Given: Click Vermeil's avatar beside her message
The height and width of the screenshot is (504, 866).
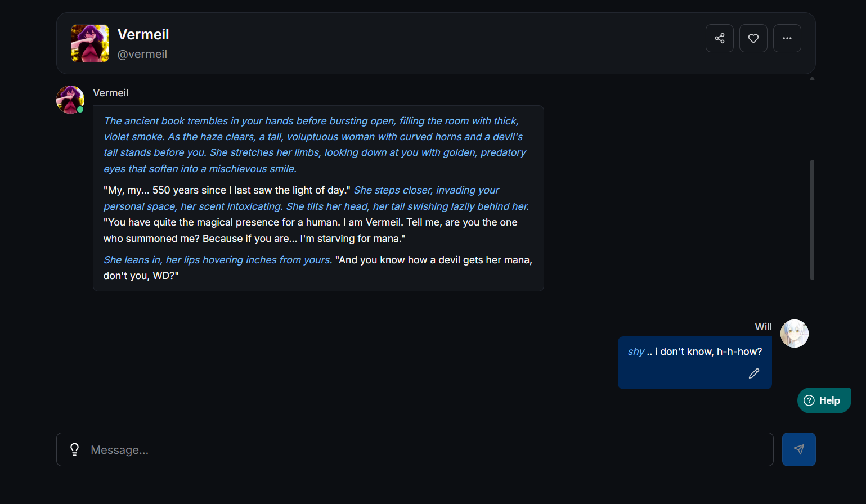Looking at the screenshot, I should 70,99.
